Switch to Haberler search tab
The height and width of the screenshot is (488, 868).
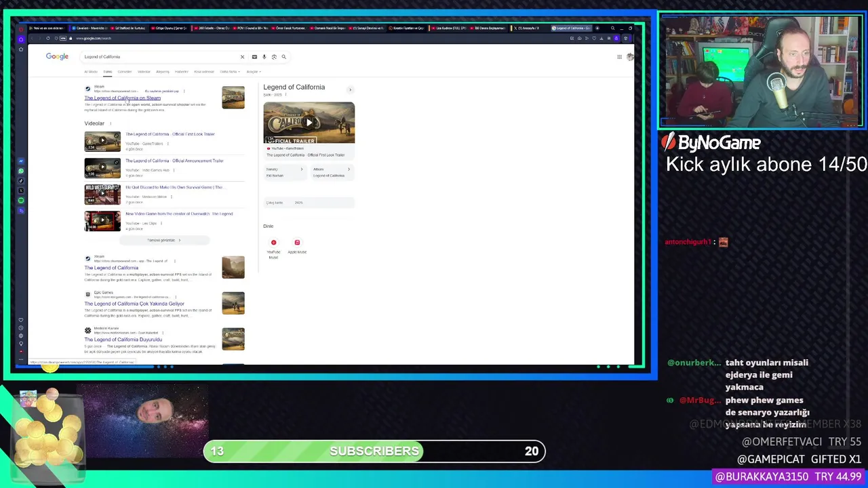182,71
